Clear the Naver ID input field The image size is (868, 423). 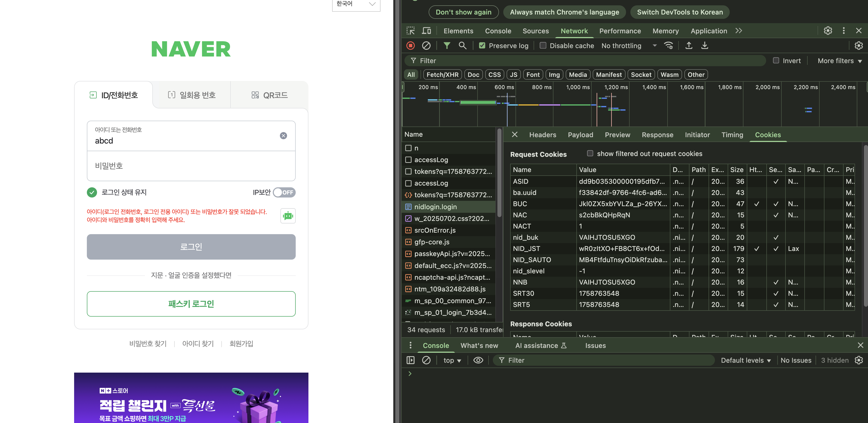283,135
